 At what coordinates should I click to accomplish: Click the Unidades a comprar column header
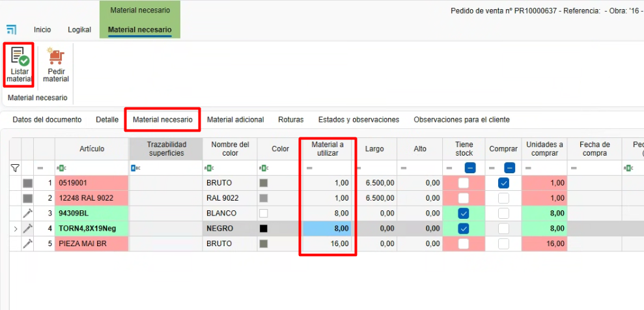tap(545, 149)
